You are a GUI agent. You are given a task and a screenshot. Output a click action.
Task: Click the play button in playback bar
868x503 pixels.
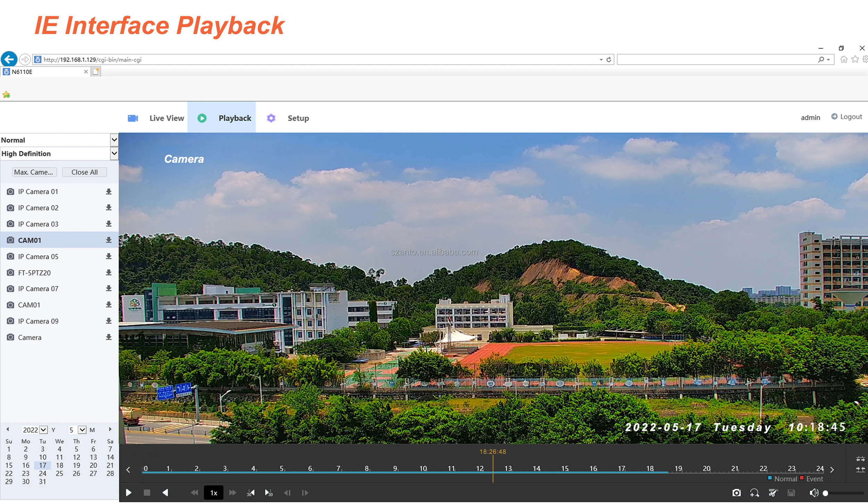coord(128,493)
